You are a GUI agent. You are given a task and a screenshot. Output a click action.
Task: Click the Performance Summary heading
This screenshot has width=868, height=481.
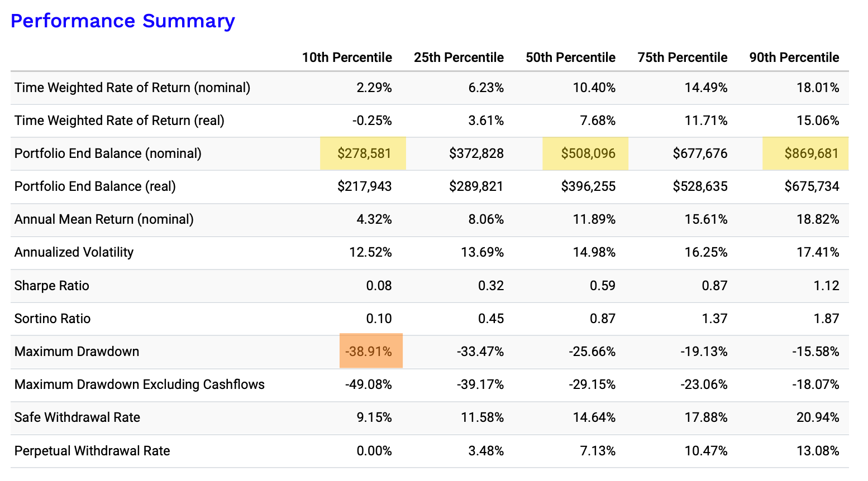click(123, 21)
